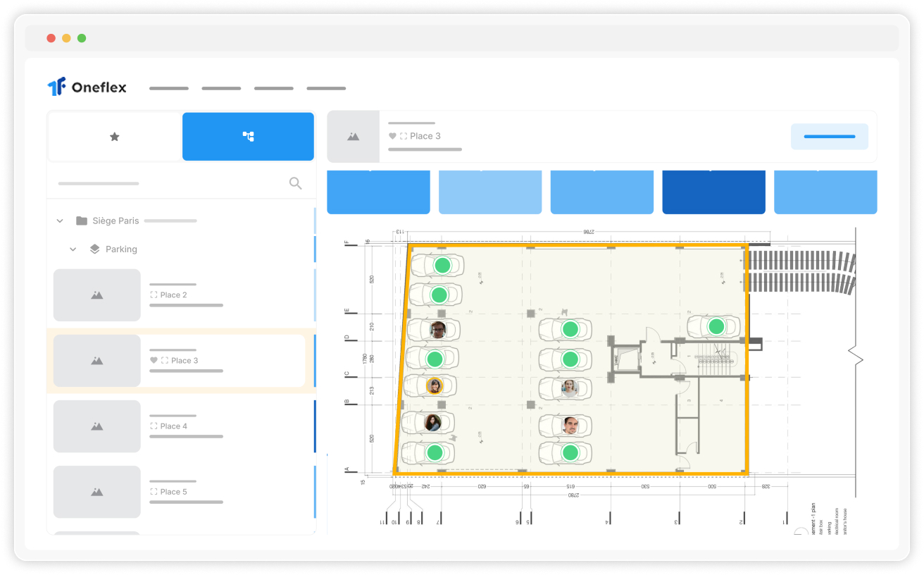Click the header image placeholder thumbnail

pyautogui.click(x=354, y=137)
